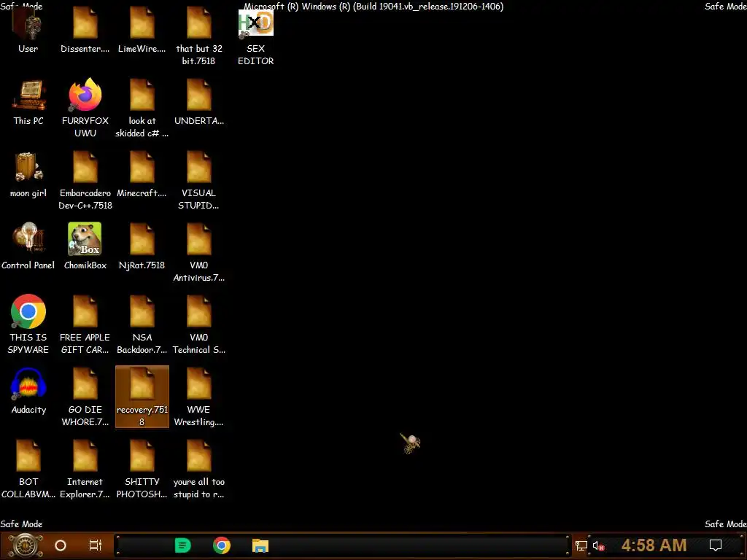This screenshot has width=747, height=560.
Task: Click the muted volume tray icon
Action: click(x=598, y=546)
